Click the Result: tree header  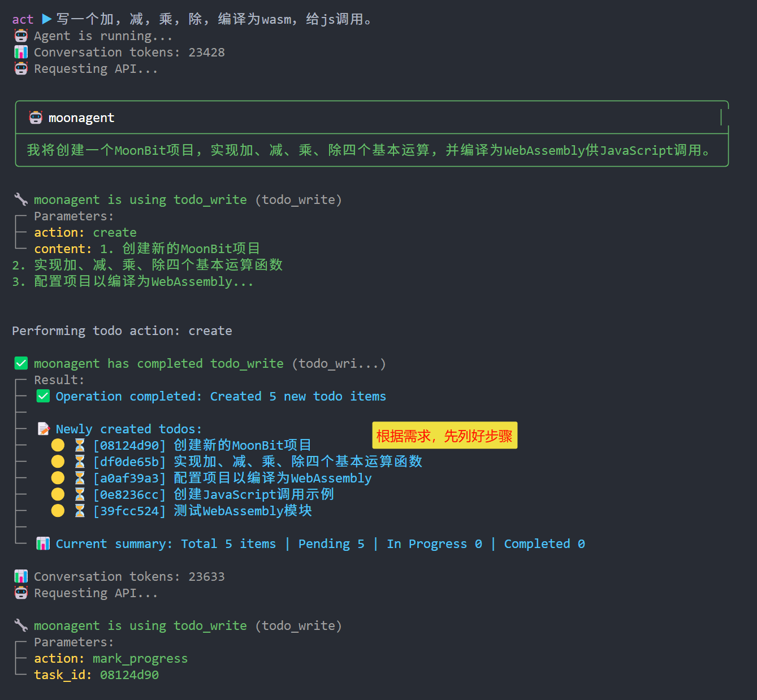click(x=59, y=380)
